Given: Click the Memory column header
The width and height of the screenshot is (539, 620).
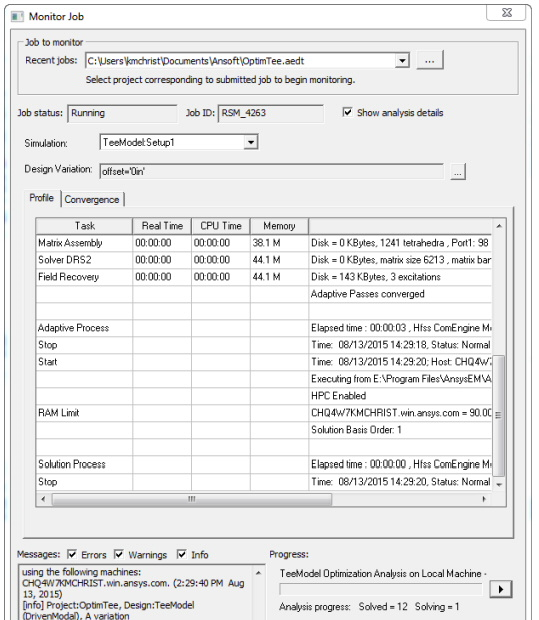Looking at the screenshot, I should pos(279,226).
